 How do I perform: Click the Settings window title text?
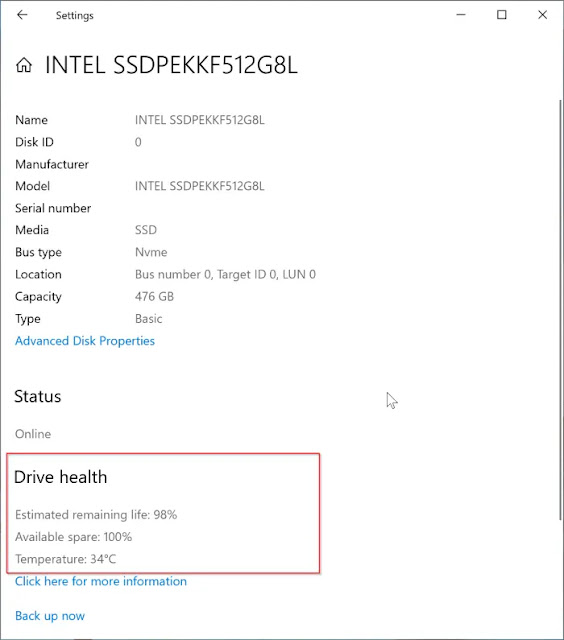point(75,16)
